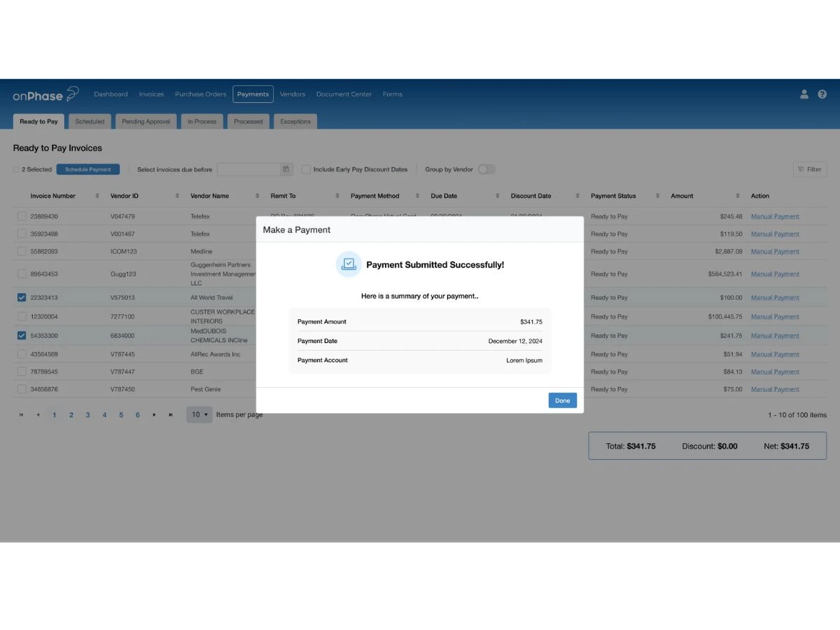Sort by Vendor Name column arrows
840x630 pixels.
(x=258, y=196)
